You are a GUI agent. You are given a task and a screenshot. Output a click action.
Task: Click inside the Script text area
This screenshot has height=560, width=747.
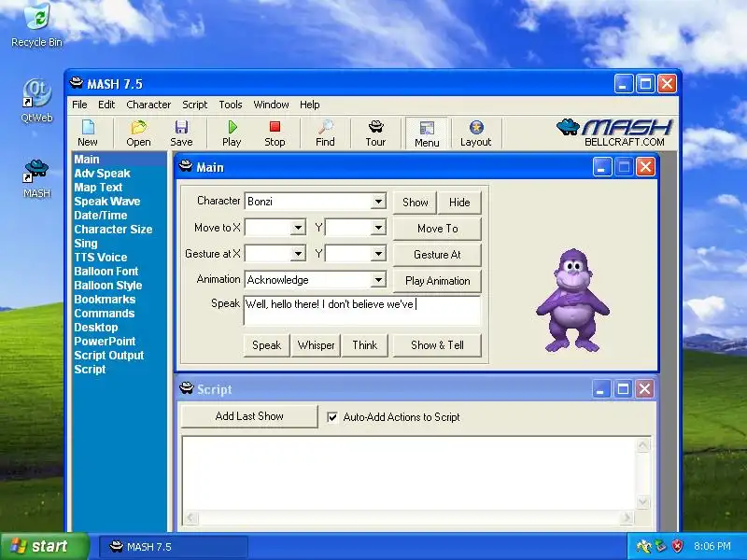[410, 473]
